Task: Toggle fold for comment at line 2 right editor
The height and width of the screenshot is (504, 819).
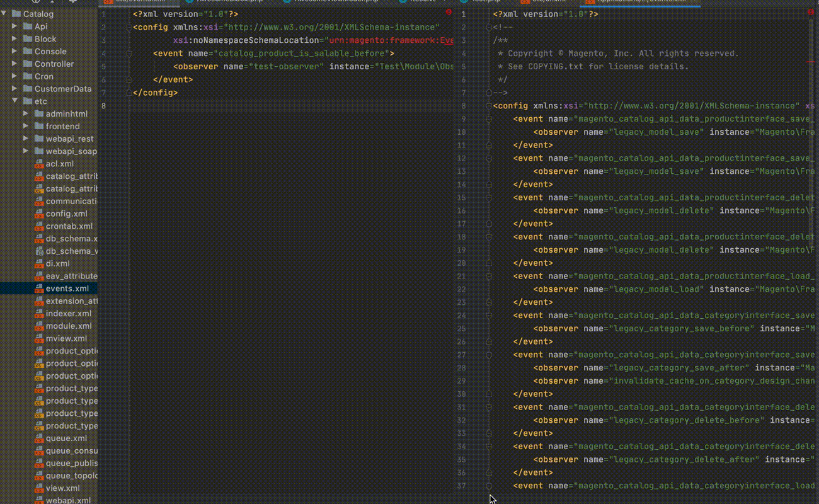Action: click(489, 27)
